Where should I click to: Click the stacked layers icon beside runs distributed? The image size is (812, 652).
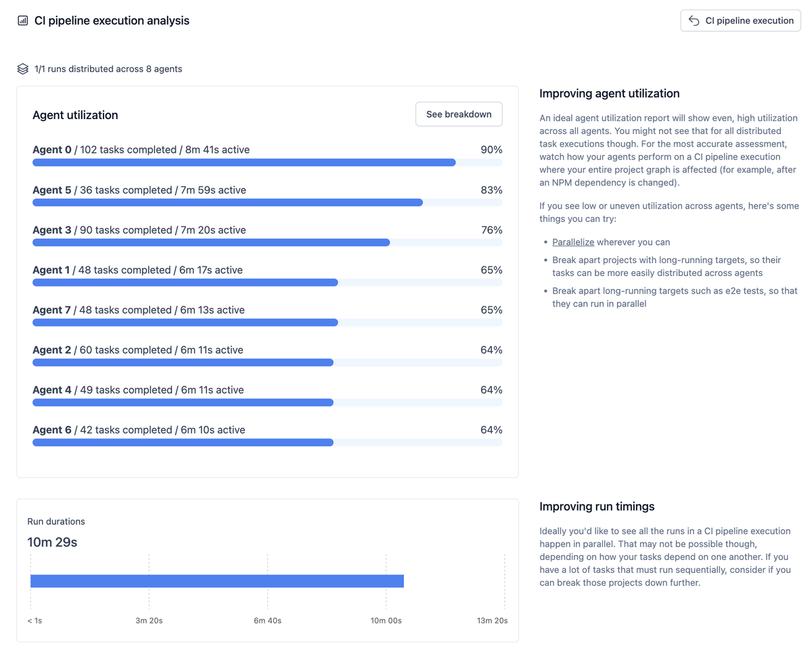click(23, 69)
